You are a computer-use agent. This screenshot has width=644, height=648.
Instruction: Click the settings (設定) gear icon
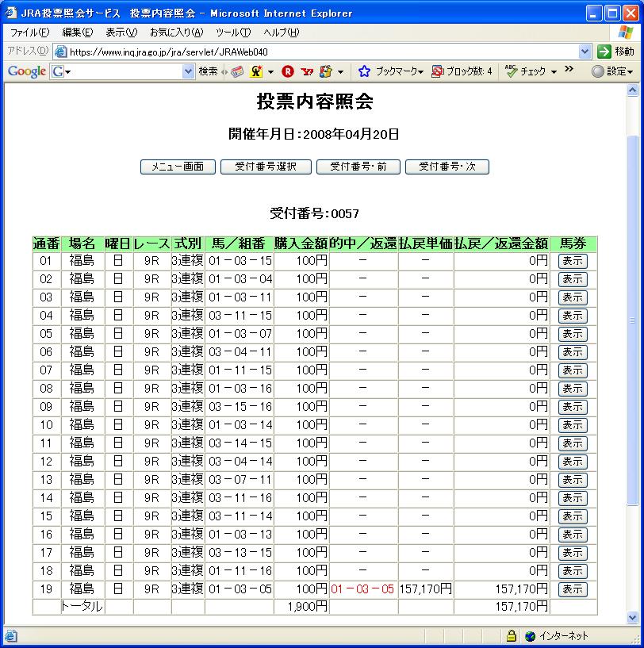[x=597, y=71]
